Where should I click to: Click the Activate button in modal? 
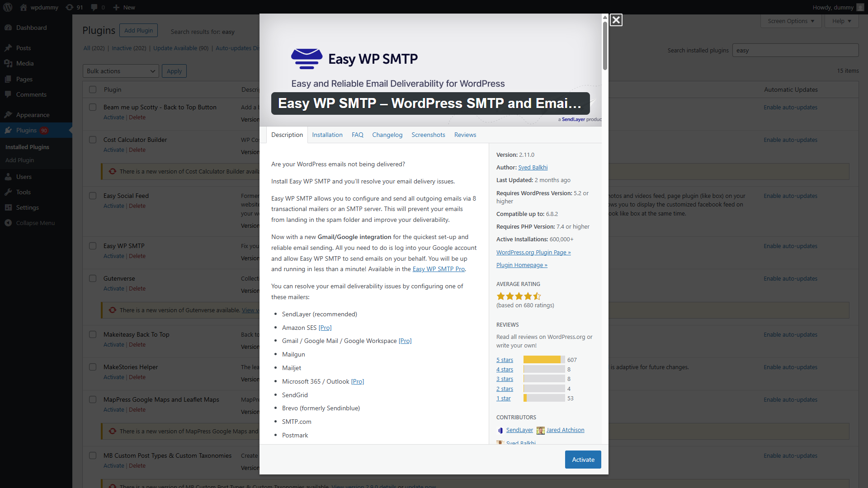[583, 460]
